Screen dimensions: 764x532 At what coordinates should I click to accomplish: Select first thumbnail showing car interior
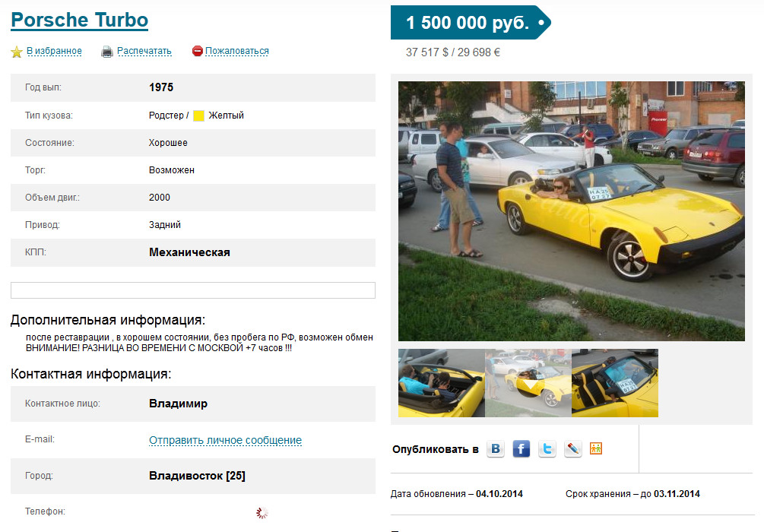point(442,383)
